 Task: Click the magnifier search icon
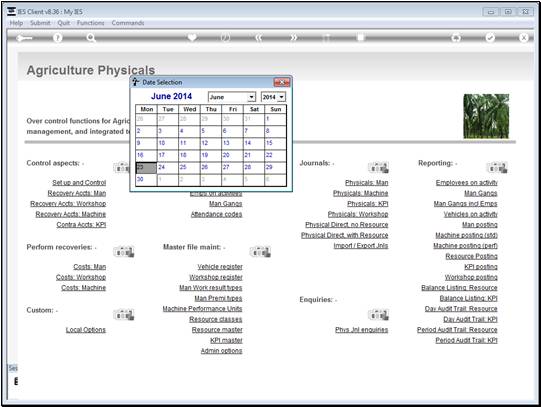tap(91, 37)
